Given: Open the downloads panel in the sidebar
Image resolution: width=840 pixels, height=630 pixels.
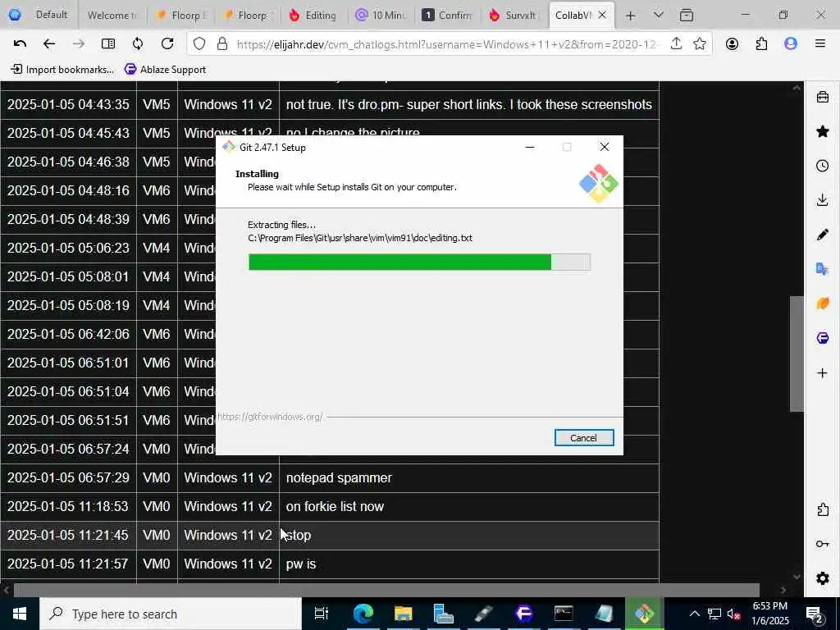Looking at the screenshot, I should pyautogui.click(x=822, y=200).
